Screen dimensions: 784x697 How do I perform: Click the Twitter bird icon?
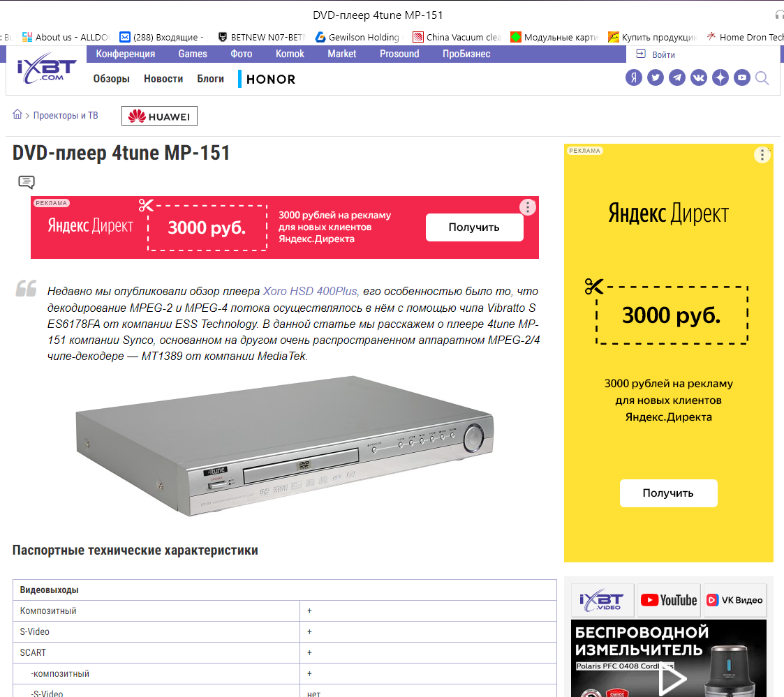tap(655, 78)
